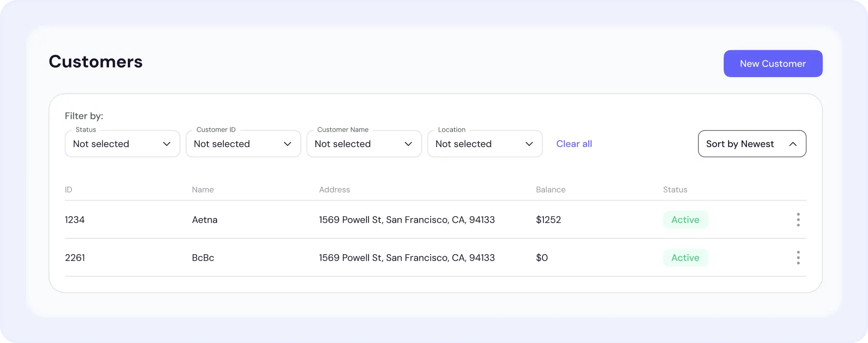Click the ID column header
868x343 pixels.
[68, 190]
